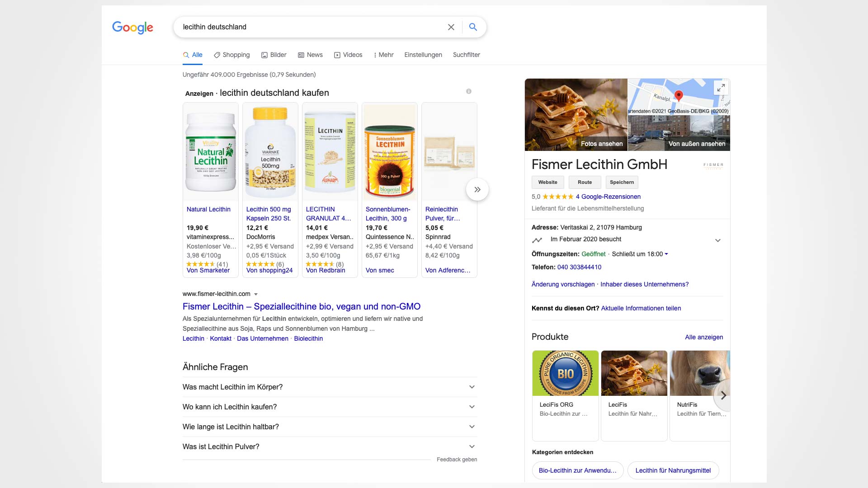Open the Biolecithin sitelink
868x488 pixels.
(308, 338)
